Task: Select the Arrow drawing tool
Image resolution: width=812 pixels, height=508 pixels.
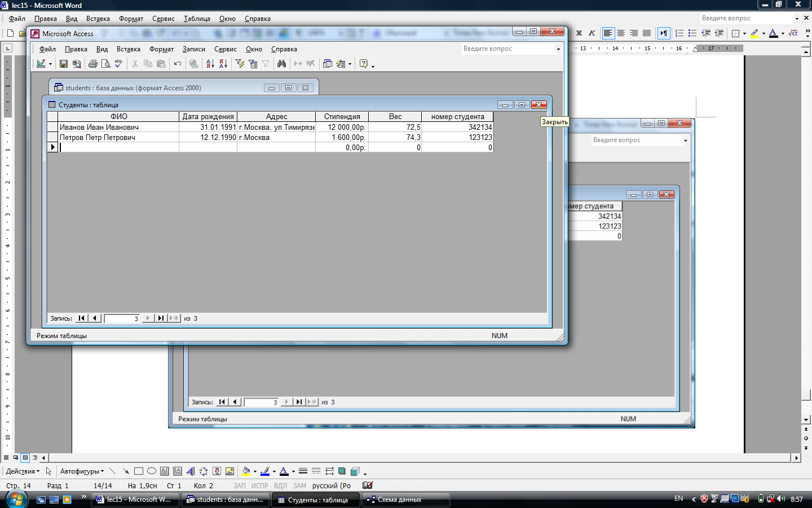Action: point(126,471)
